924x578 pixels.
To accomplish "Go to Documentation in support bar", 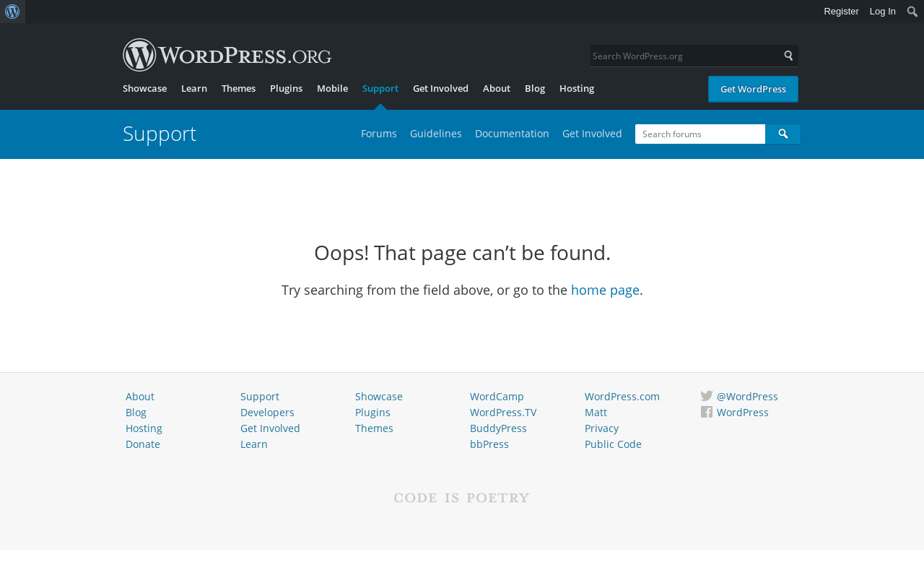I will click(x=512, y=134).
